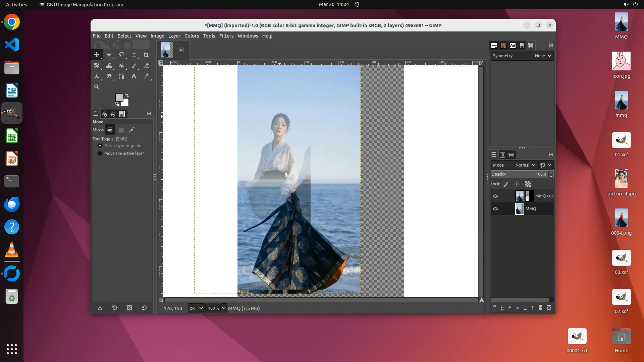The image size is (644, 362).
Task: Delete layer using the bottom panel icon
Action: (x=549, y=308)
